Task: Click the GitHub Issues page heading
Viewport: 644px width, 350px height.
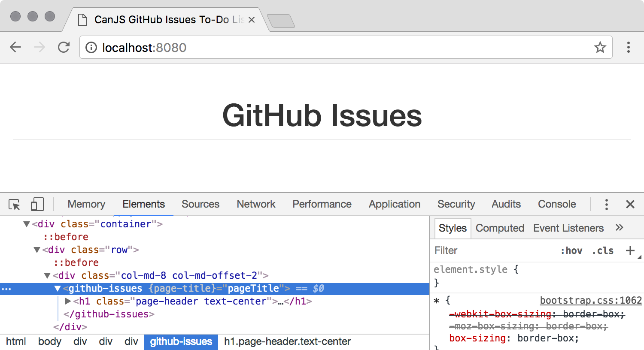Action: coord(322,115)
